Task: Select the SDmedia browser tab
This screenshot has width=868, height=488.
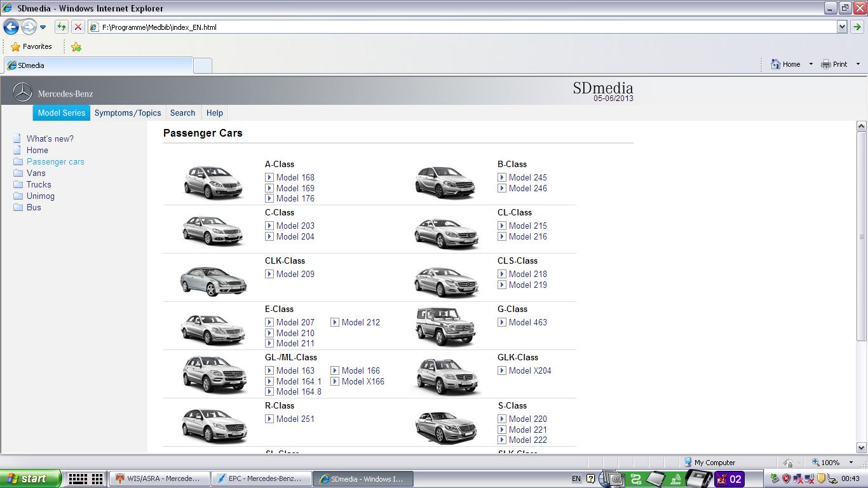Action: tap(98, 65)
